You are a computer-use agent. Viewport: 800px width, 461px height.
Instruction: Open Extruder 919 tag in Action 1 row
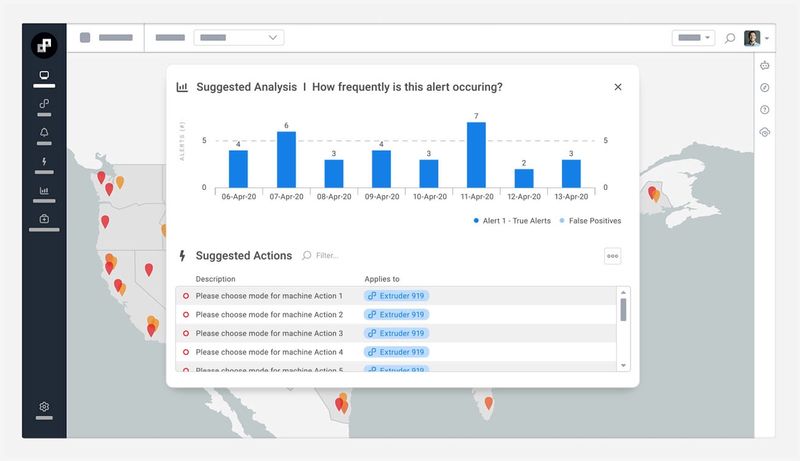(x=396, y=296)
